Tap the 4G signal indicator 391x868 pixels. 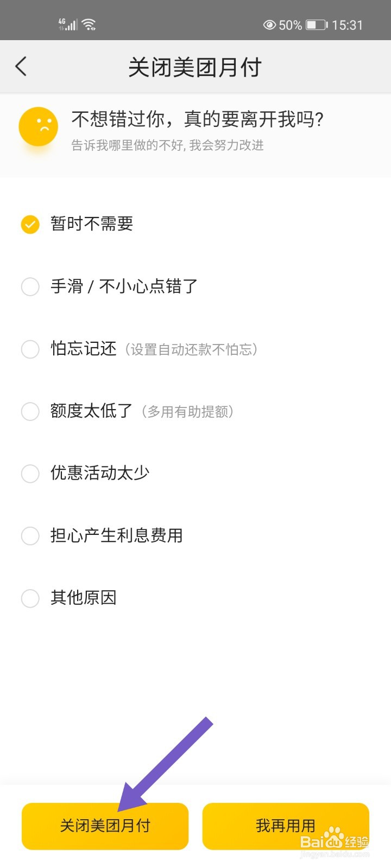tap(66, 23)
